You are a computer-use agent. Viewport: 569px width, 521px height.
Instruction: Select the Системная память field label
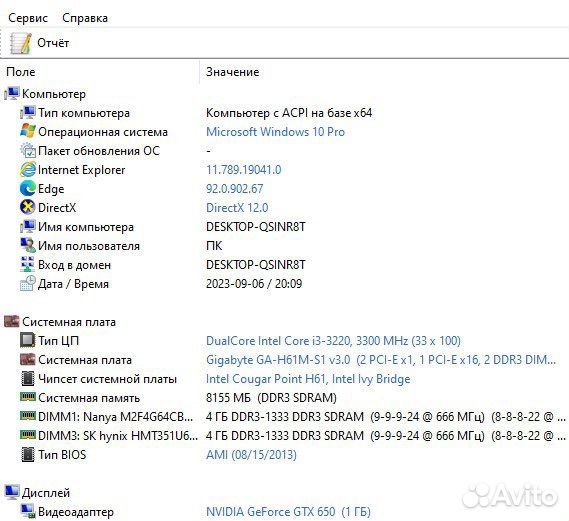[89, 398]
